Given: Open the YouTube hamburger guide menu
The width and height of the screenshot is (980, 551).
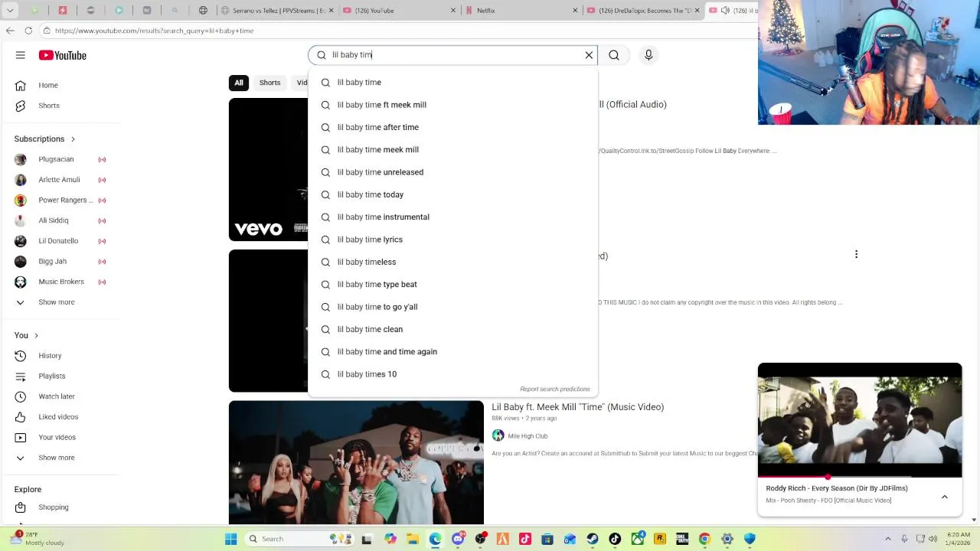Looking at the screenshot, I should click(x=21, y=55).
